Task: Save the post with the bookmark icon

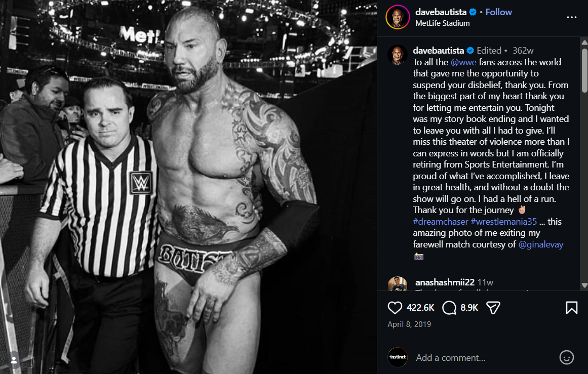Action: (571, 308)
